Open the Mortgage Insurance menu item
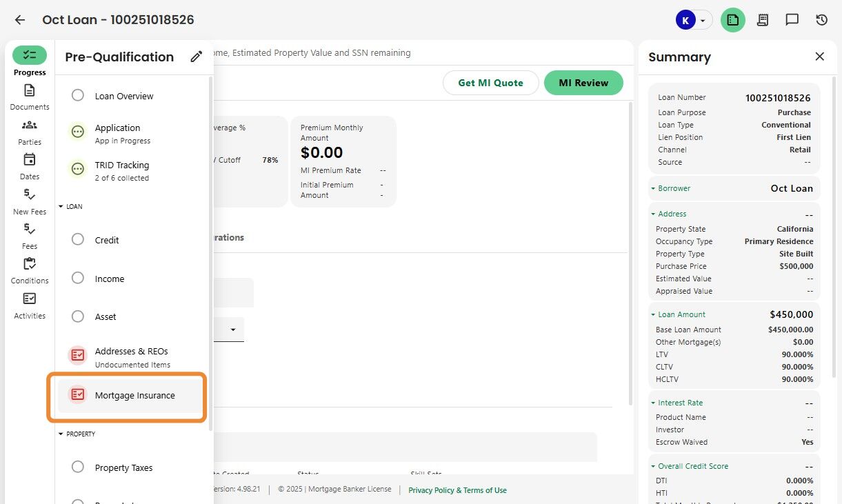 coord(135,395)
